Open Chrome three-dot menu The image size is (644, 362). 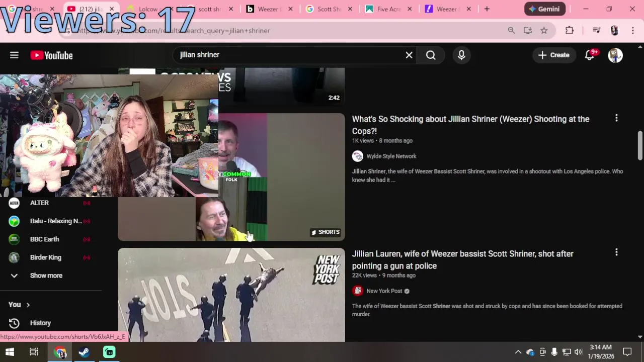633,31
